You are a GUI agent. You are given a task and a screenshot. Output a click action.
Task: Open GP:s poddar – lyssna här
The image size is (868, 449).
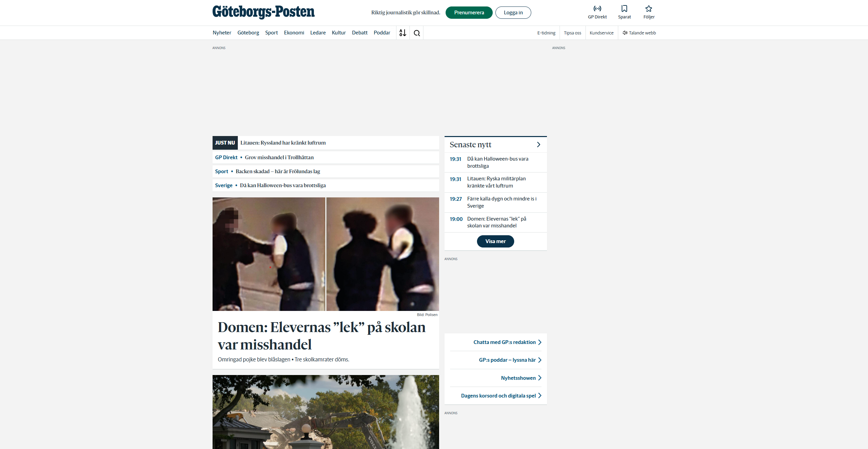[x=507, y=360]
